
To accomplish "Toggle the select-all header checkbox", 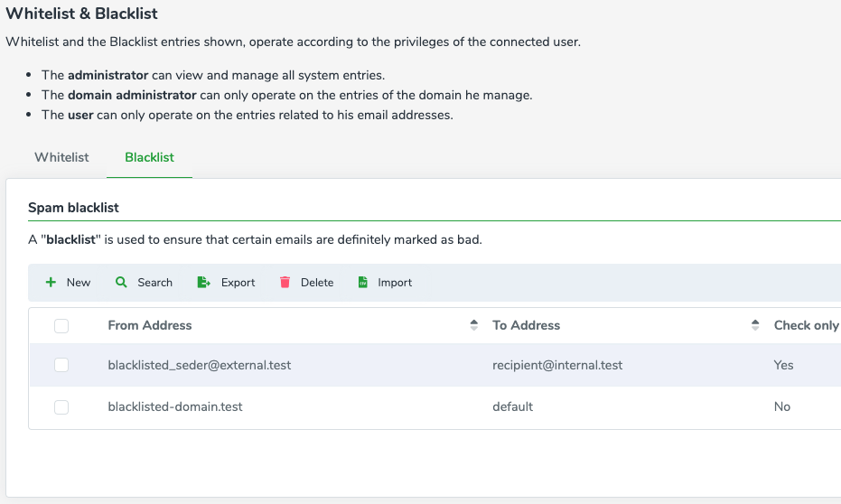I will (61, 326).
